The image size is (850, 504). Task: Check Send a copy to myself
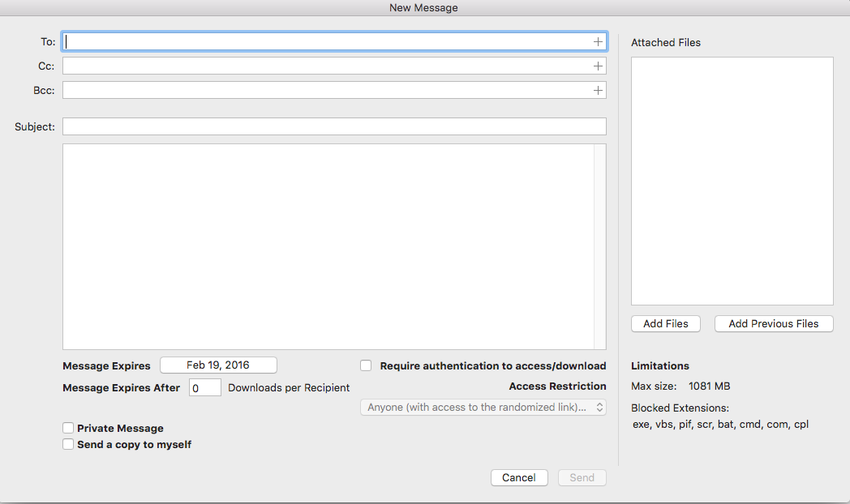(x=68, y=444)
